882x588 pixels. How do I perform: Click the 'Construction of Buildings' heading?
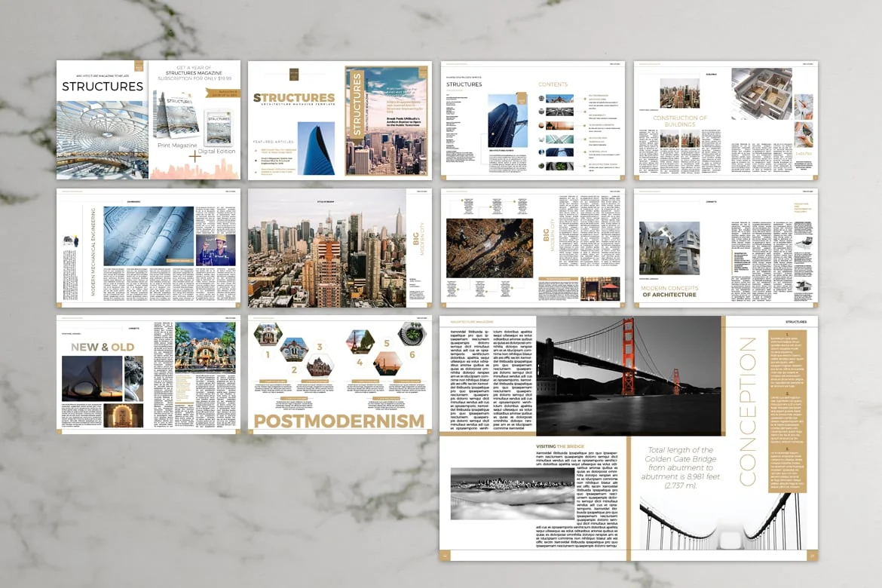pos(680,121)
